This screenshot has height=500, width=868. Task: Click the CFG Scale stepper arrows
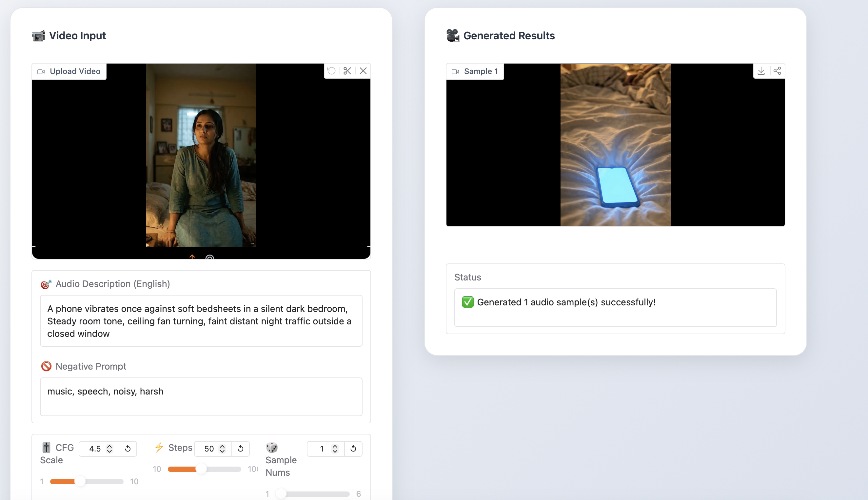click(x=109, y=449)
